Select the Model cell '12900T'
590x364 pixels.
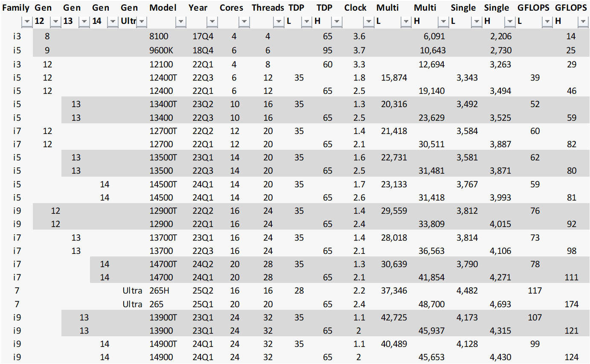(x=163, y=211)
